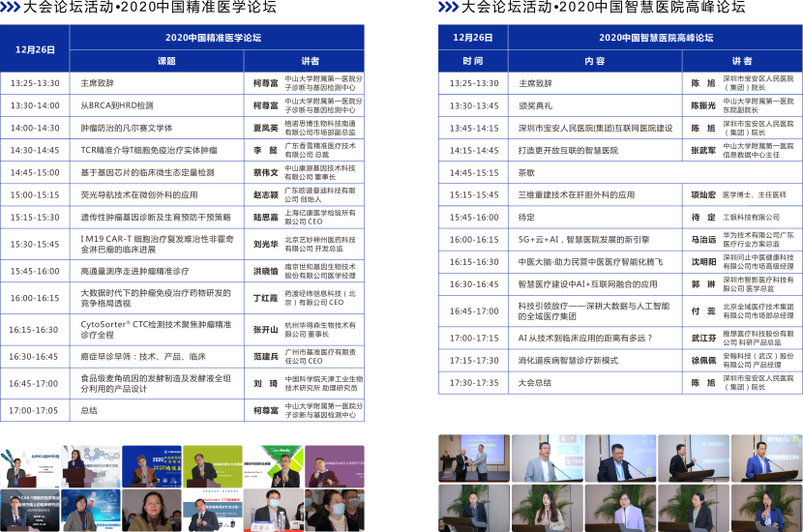The height and width of the screenshot is (532, 803).
Task: Click '智慧医疗建设中AI+互联网融合的应用' cell
Action: coord(595,284)
